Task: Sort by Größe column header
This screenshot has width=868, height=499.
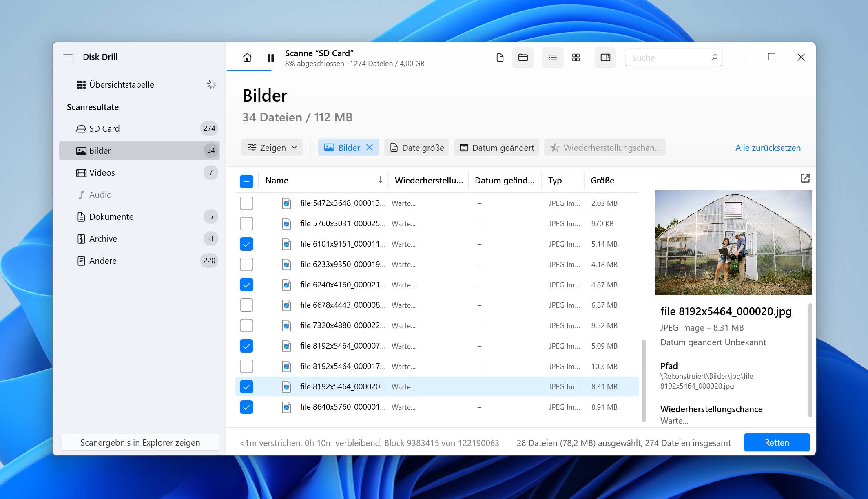Action: (611, 181)
